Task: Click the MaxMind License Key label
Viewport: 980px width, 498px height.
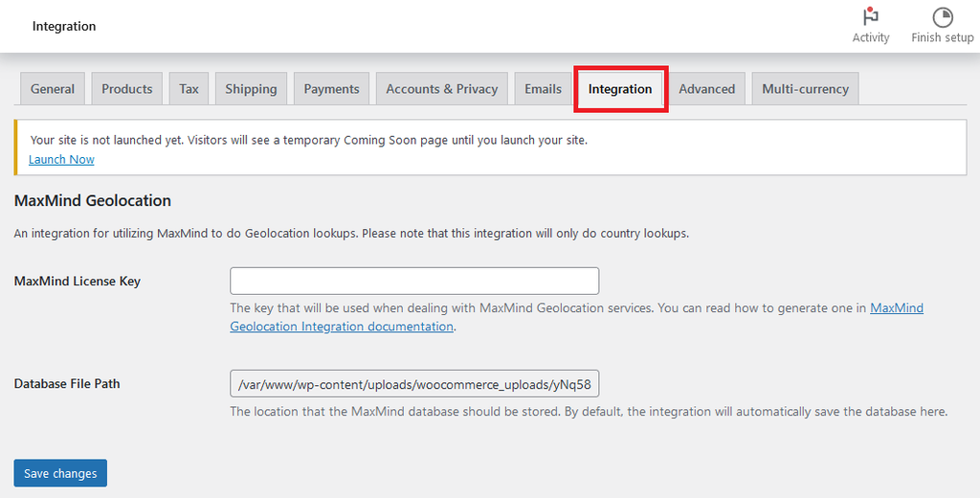Action: (x=78, y=282)
